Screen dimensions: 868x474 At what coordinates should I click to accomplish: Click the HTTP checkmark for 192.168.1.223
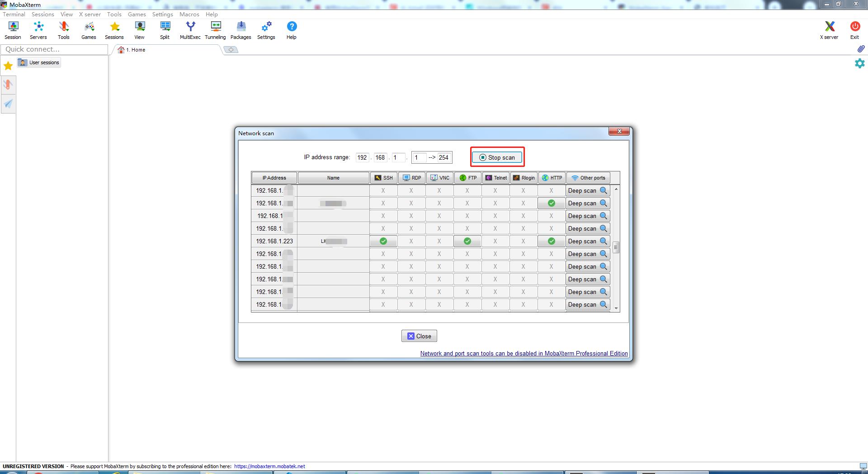(552, 241)
